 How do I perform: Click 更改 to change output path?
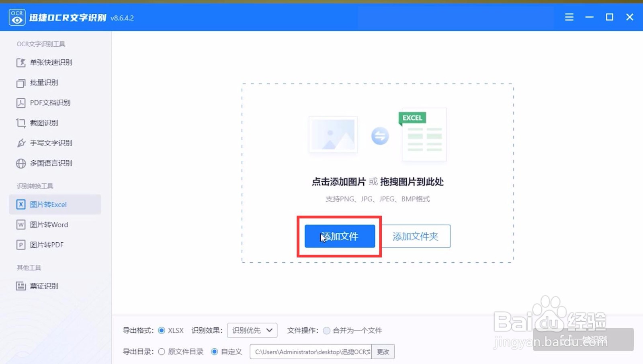click(x=383, y=352)
